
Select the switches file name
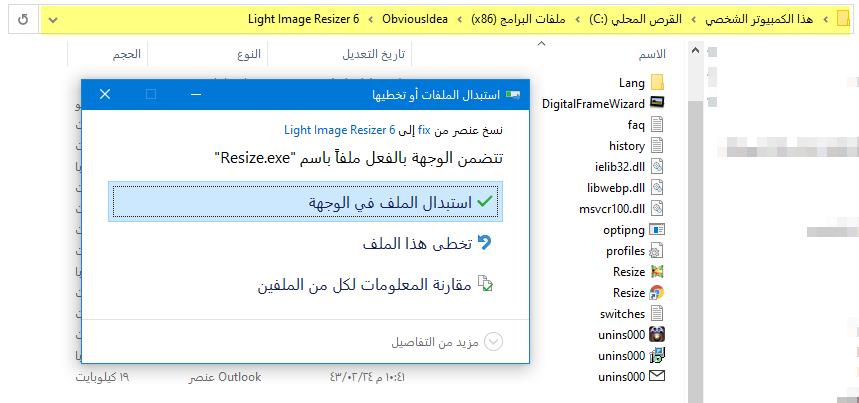[x=622, y=314]
